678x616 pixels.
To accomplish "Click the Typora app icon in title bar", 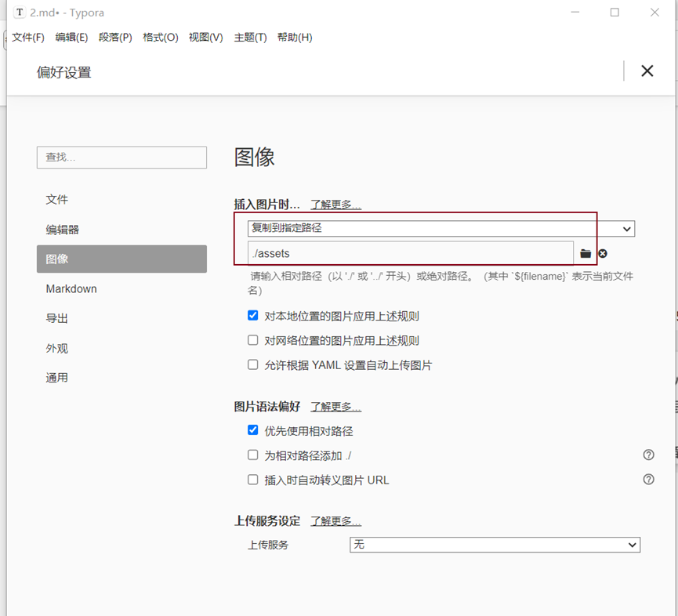I will pos(20,13).
